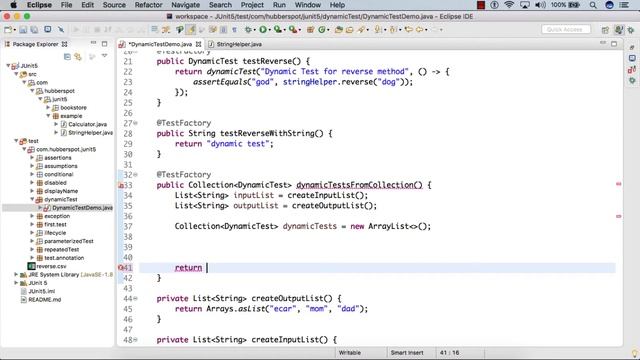Click the New file wizard toolbar icon
640x360 pixels.
[x=8, y=29]
